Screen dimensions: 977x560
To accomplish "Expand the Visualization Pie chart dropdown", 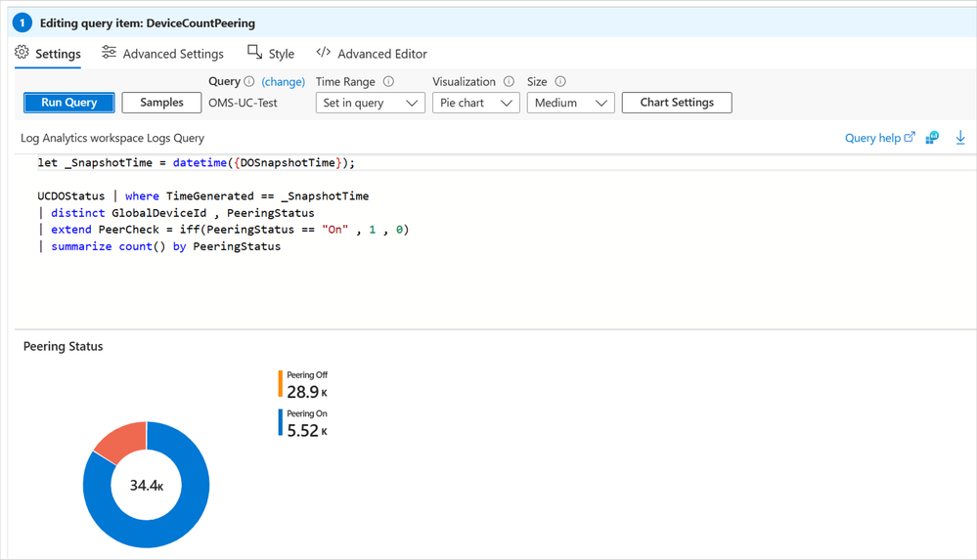I will [x=476, y=103].
